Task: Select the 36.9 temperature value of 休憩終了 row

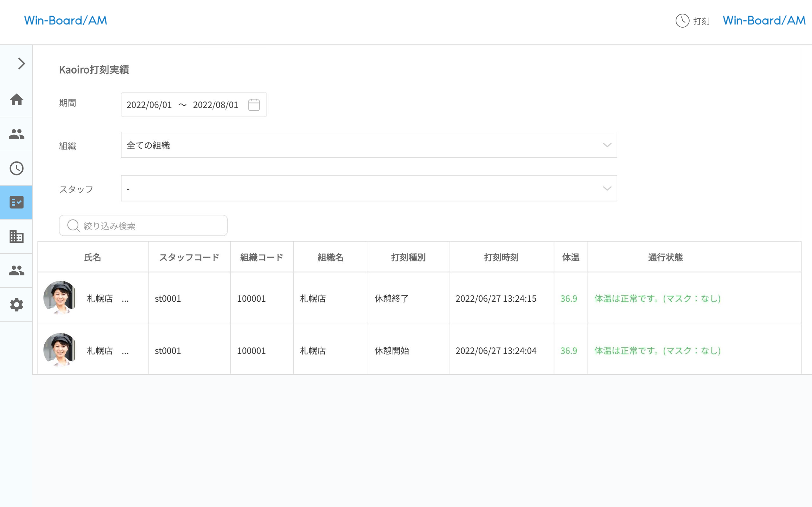Action: tap(569, 299)
